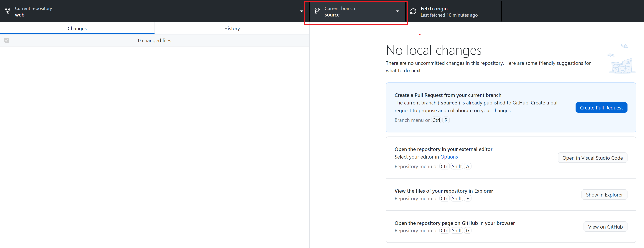This screenshot has height=248, width=644.
Task: Click the '0 changed files' text
Action: coord(155,40)
